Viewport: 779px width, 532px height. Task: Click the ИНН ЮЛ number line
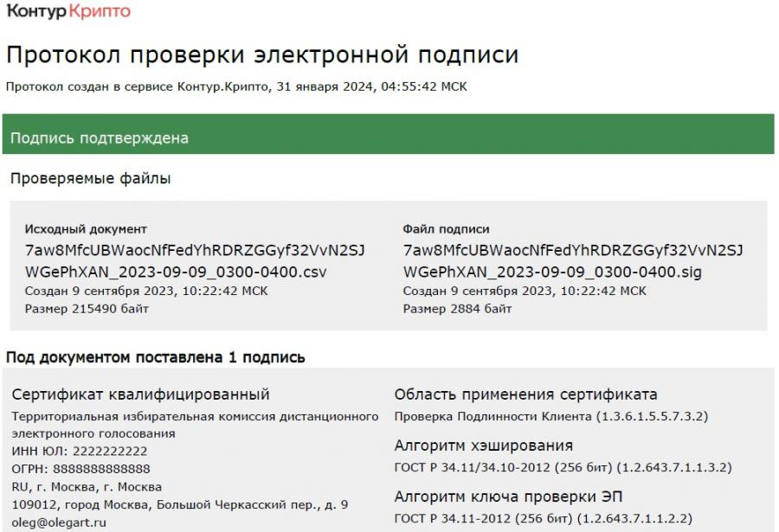point(80,451)
